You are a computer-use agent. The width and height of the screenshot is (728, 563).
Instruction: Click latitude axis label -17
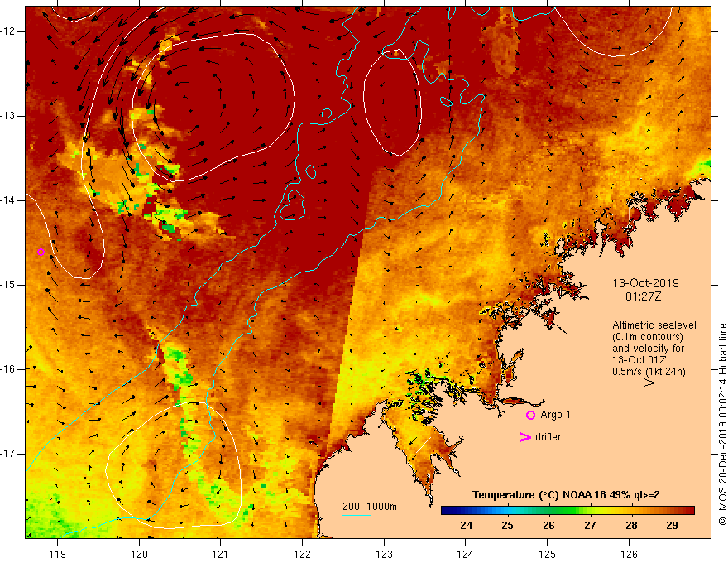[8, 454]
